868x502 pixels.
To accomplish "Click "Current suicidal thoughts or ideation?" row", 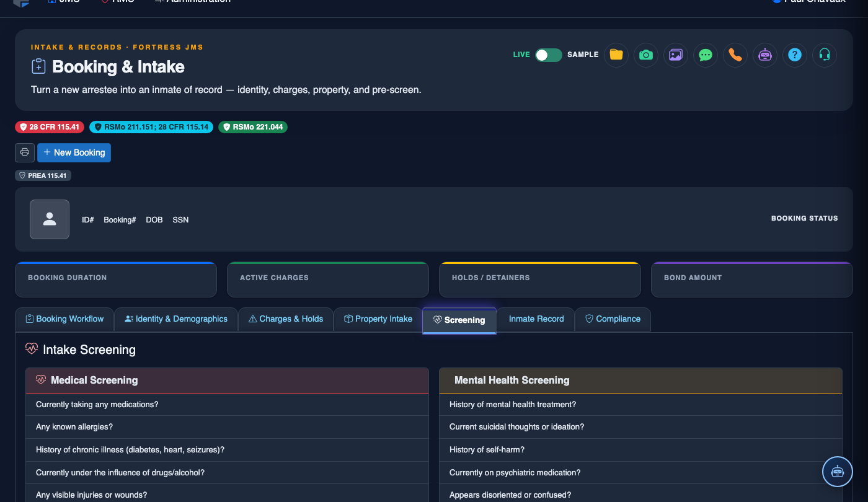I will click(640, 427).
